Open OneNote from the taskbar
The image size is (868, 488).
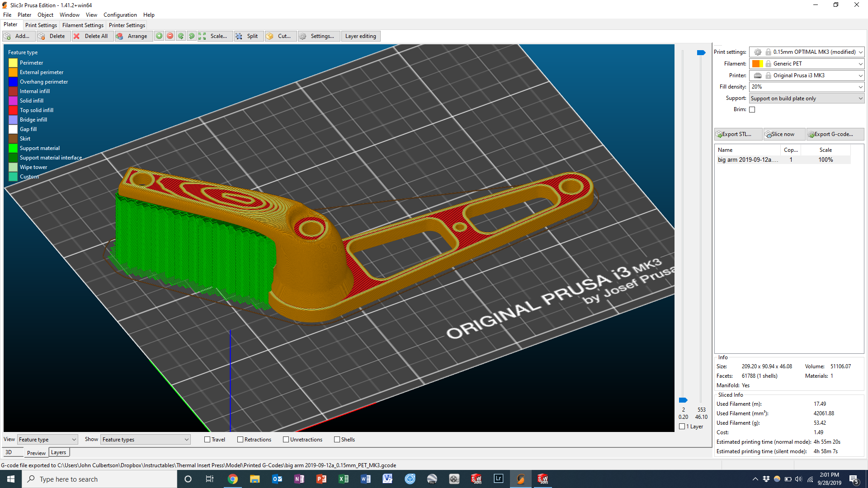(299, 479)
